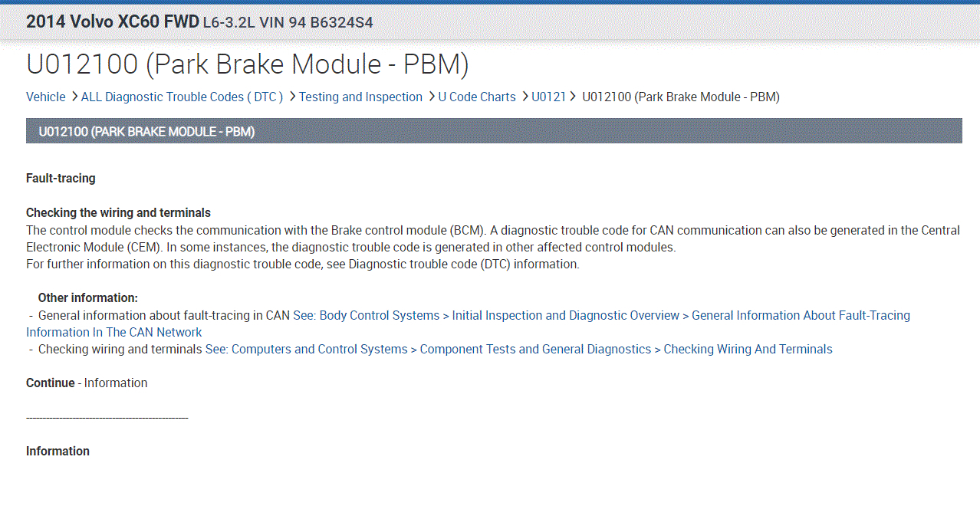Click chevron arrow directly before U0121
This screenshot has height=506, width=980.
525,97
